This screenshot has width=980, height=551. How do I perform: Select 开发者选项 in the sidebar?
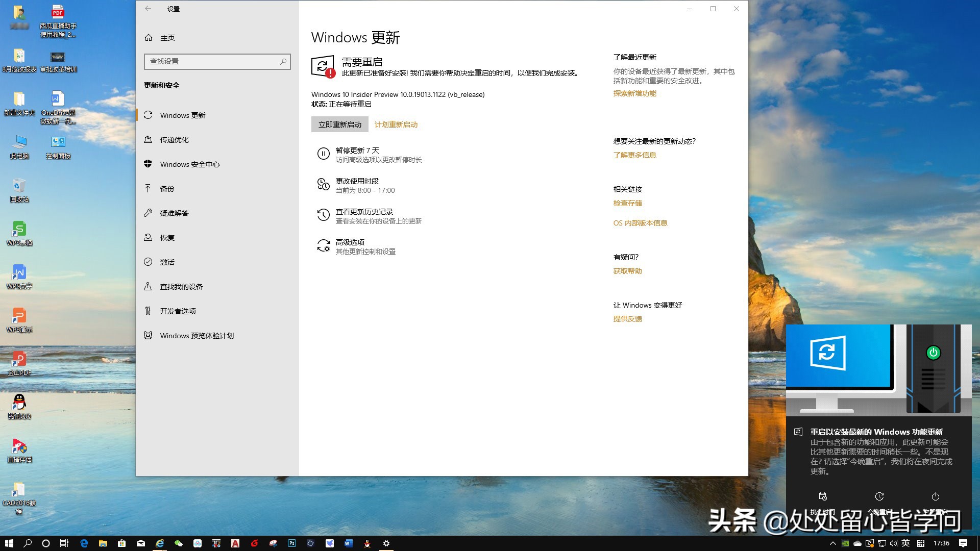pos(177,311)
